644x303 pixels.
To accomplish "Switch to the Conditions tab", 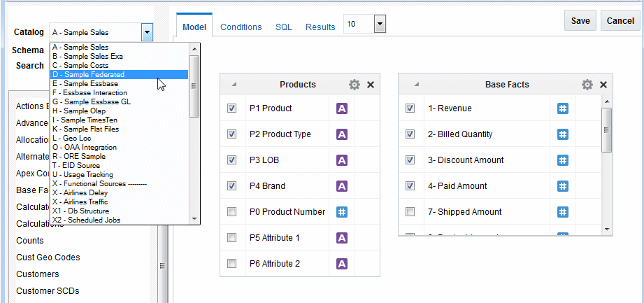I will pyautogui.click(x=241, y=27).
